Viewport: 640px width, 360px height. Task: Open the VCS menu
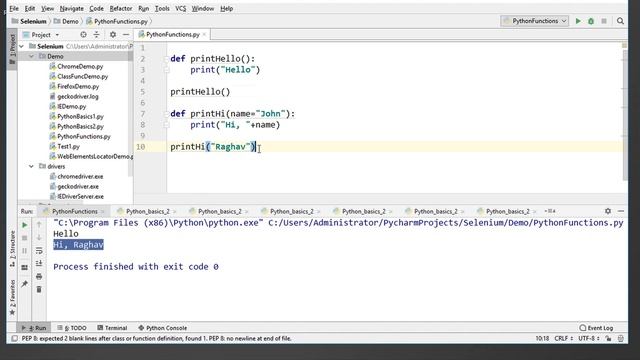[x=180, y=8]
